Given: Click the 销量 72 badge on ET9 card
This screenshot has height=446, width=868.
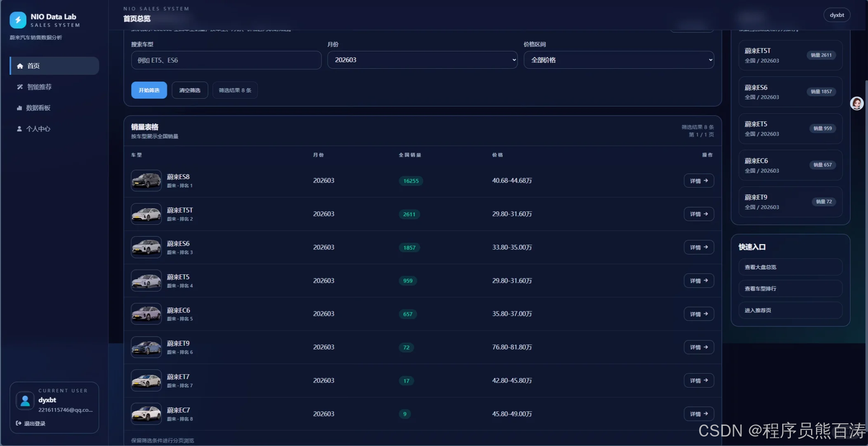Looking at the screenshot, I should (824, 202).
